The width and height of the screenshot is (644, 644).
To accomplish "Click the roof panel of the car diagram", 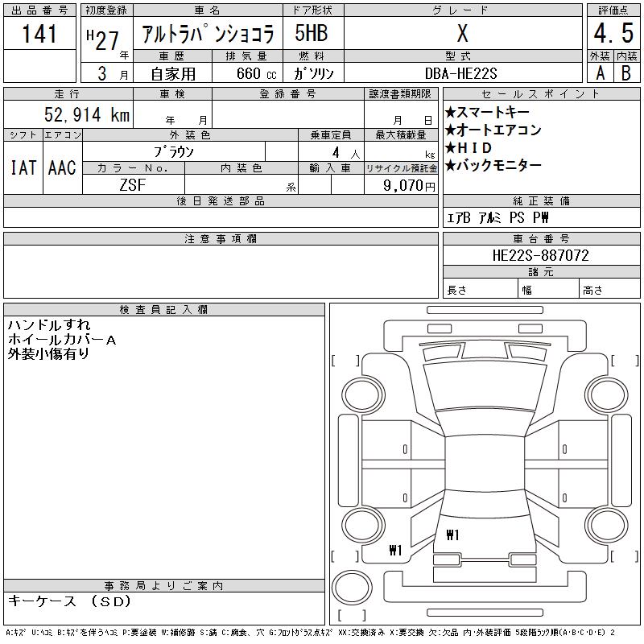I will pos(485,464).
